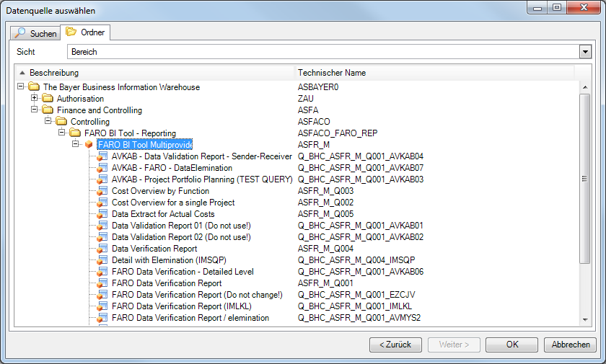Click the open folder icon on the Ordner tab
This screenshot has width=606, height=364.
pyautogui.click(x=71, y=32)
